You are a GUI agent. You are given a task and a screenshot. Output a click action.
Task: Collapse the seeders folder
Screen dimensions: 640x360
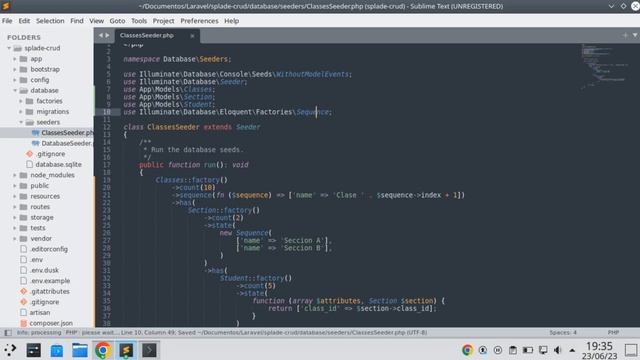pos(21,122)
